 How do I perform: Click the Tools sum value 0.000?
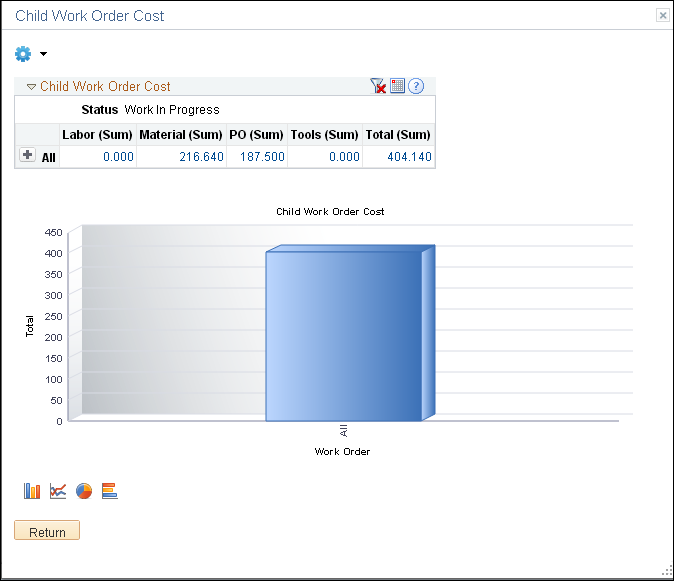pyautogui.click(x=344, y=157)
